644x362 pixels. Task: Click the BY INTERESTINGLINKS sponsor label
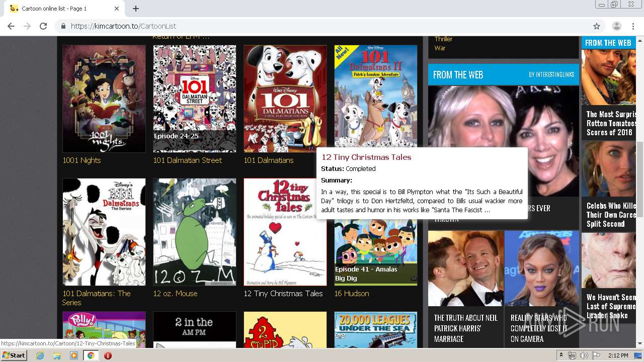tap(551, 75)
